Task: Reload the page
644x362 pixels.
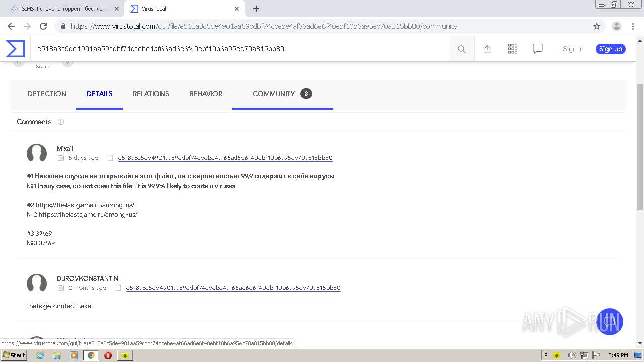Action: pyautogui.click(x=43, y=26)
